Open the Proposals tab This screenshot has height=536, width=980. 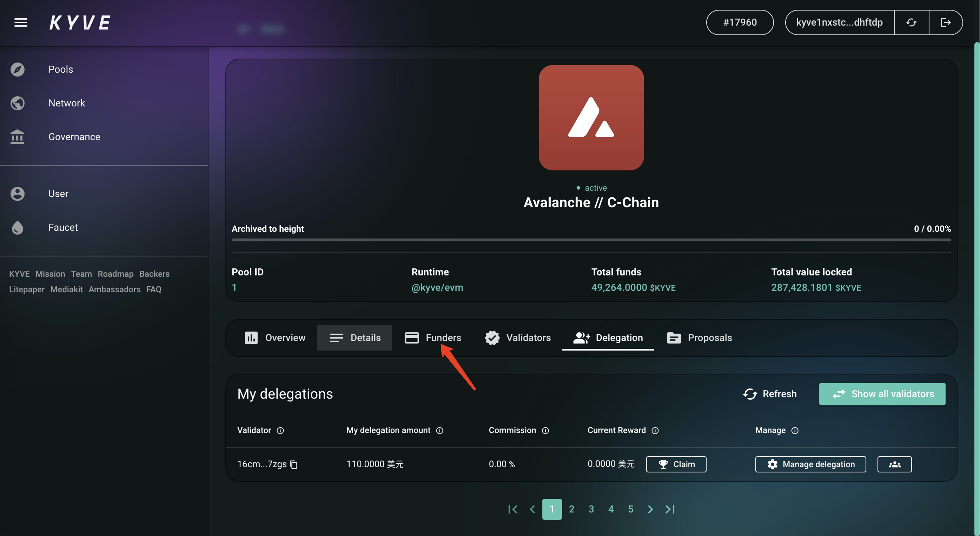[699, 338]
